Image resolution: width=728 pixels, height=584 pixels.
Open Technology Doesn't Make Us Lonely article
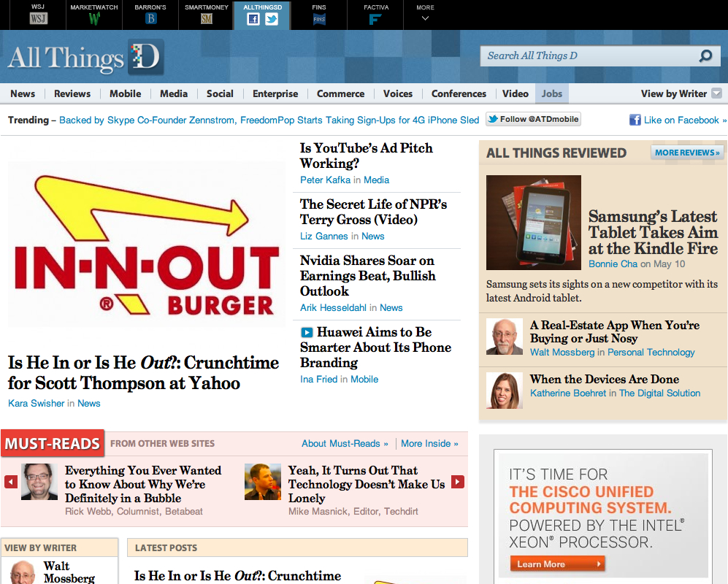[x=367, y=484]
